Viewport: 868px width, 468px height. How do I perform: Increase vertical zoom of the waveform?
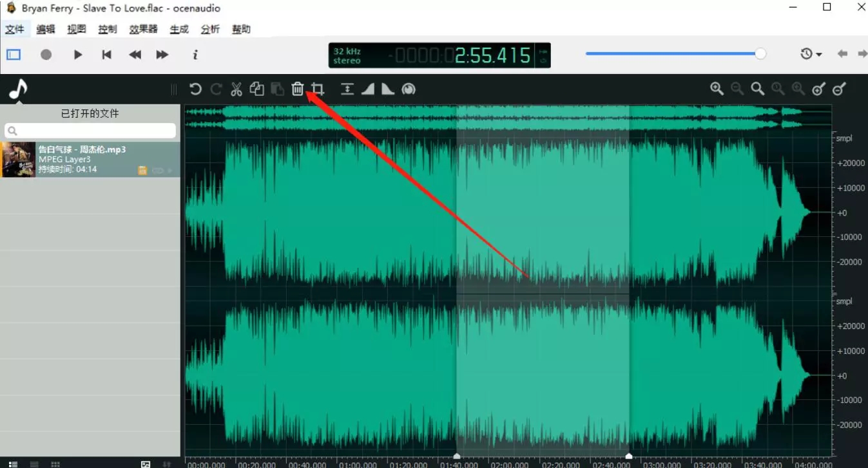(x=818, y=89)
